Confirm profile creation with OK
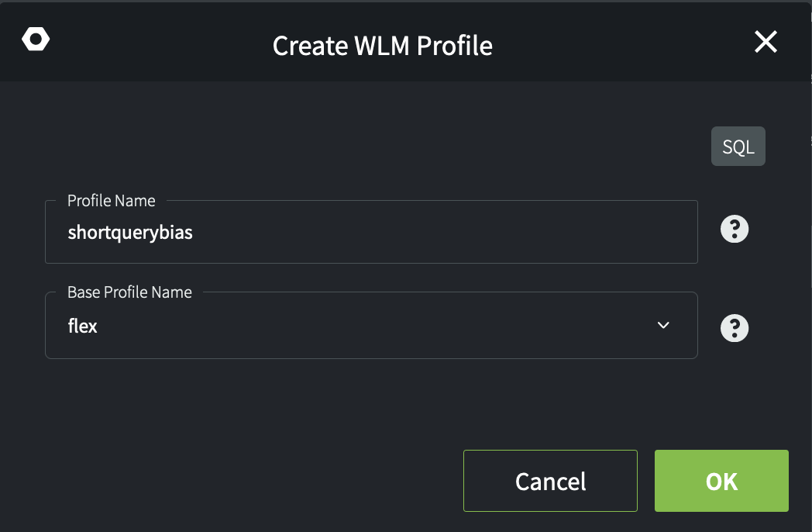This screenshot has width=812, height=532. click(x=721, y=481)
